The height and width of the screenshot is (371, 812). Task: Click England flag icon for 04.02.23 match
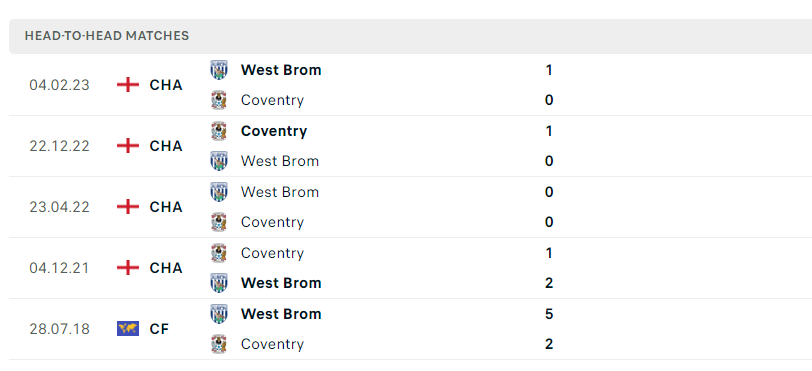pyautogui.click(x=128, y=85)
